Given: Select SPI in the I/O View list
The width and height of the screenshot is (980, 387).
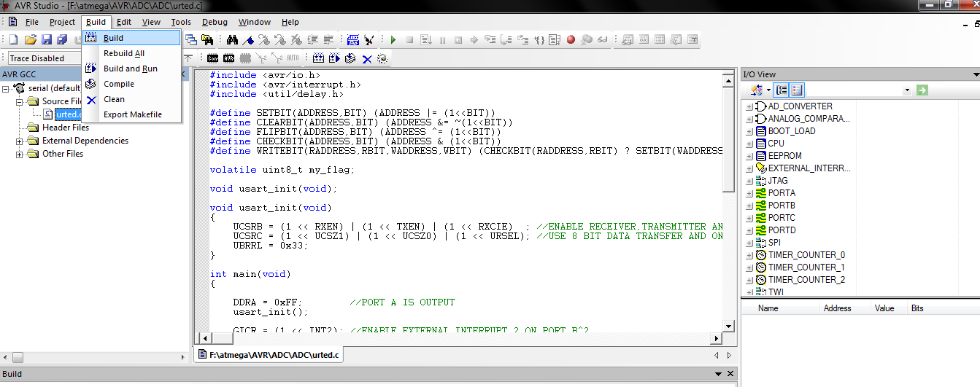Looking at the screenshot, I should tap(774, 243).
